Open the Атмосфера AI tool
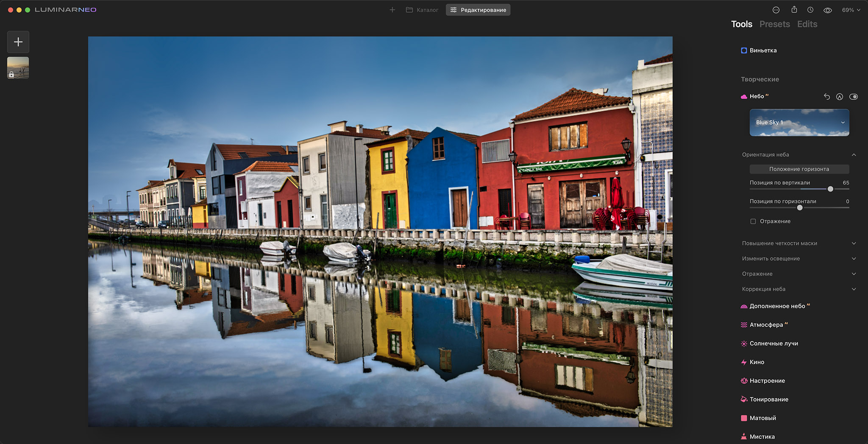Screen dimensions: 868x444 [765, 324]
